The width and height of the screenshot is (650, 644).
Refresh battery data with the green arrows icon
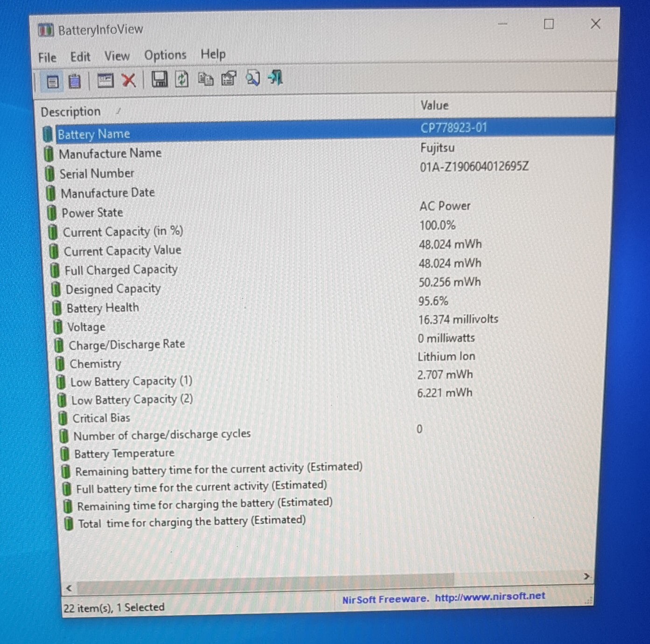point(182,79)
